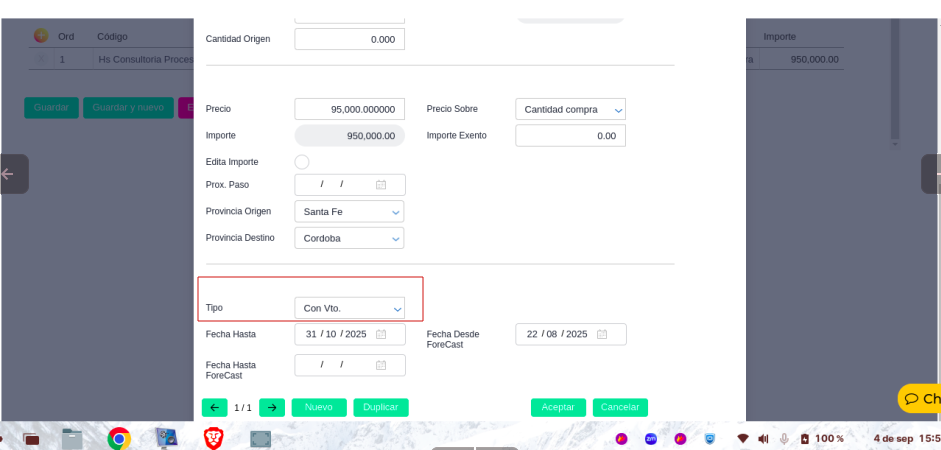Click the Aceptar button
Screen dimensions: 941x450
(558, 408)
